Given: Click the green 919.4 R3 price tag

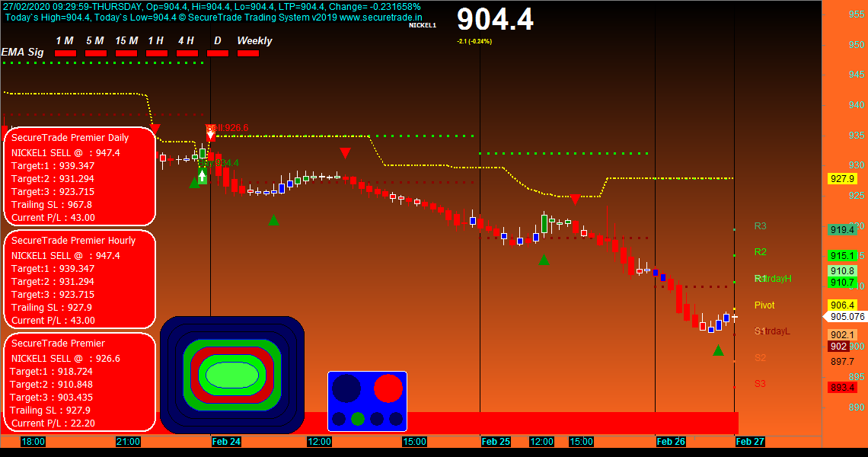Looking at the screenshot, I should (843, 230).
